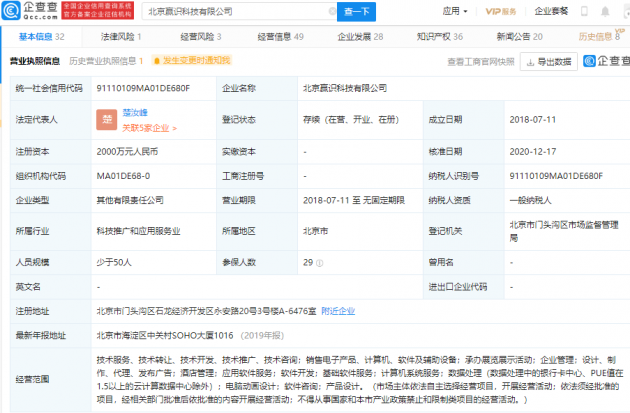The image size is (630, 413).
Task: Focus the company name search field
Action: point(237,12)
